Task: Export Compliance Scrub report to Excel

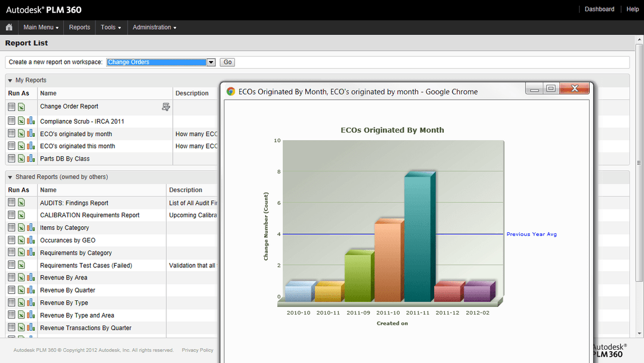Action: point(21,121)
